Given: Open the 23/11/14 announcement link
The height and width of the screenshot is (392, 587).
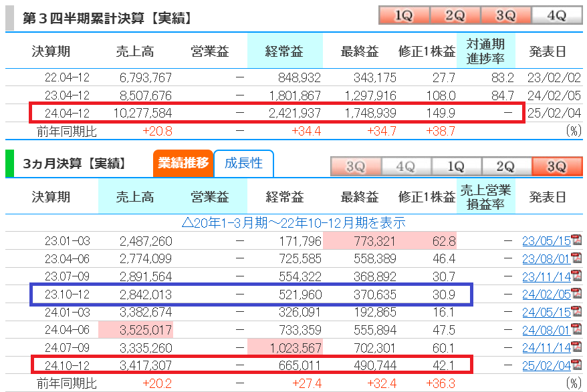Looking at the screenshot, I should tap(546, 276).
